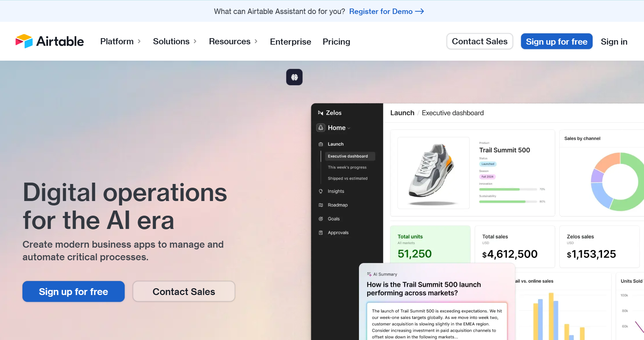Click the Roadmap map icon
The height and width of the screenshot is (340, 644).
321,205
